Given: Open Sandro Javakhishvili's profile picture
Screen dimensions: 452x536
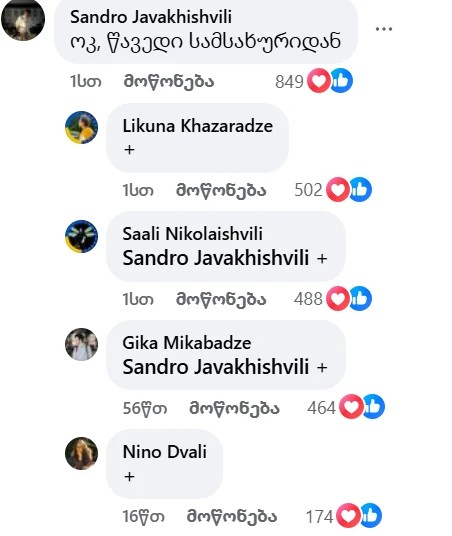Looking at the screenshot, I should (23, 20).
